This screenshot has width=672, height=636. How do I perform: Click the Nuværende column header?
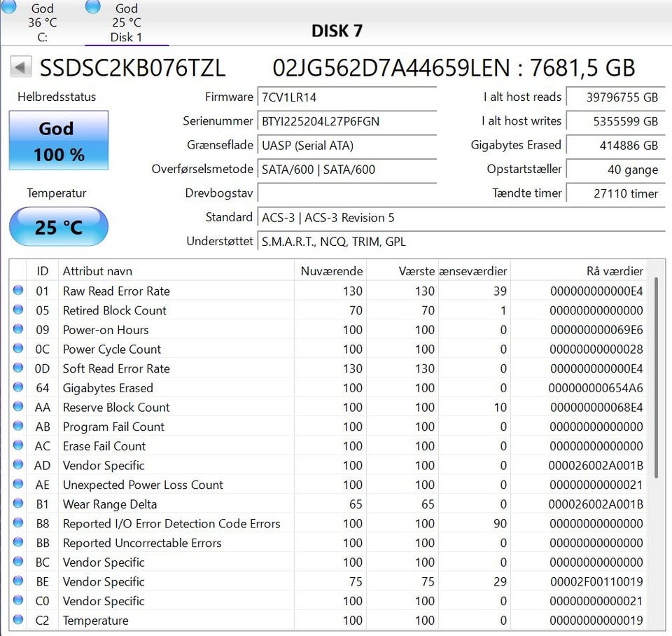tap(330, 271)
